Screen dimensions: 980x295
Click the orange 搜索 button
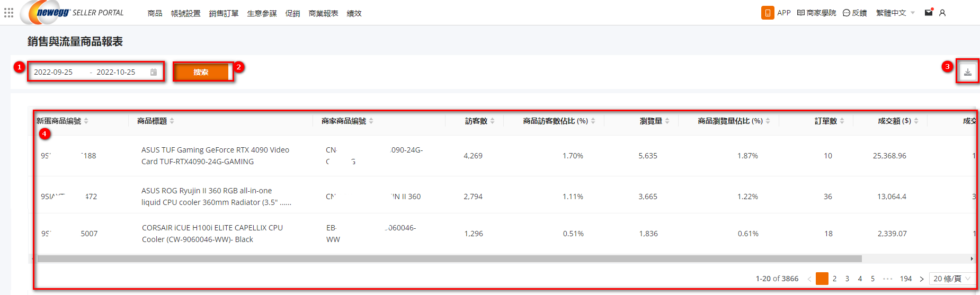201,72
